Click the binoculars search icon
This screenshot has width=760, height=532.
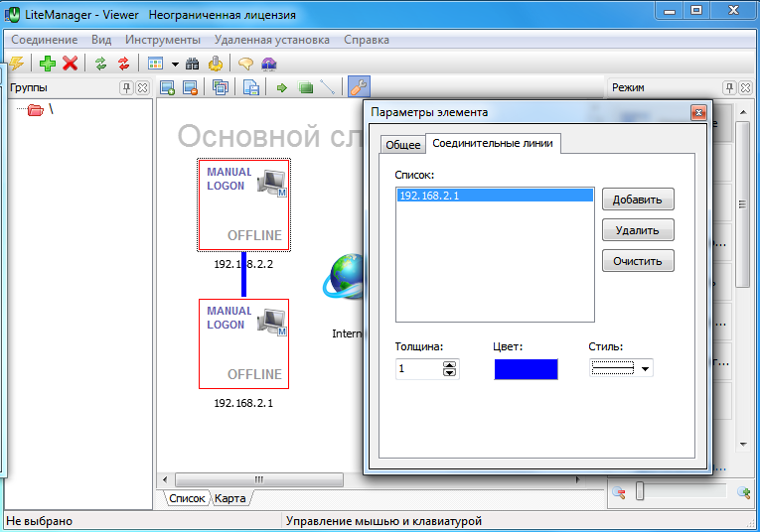point(193,63)
